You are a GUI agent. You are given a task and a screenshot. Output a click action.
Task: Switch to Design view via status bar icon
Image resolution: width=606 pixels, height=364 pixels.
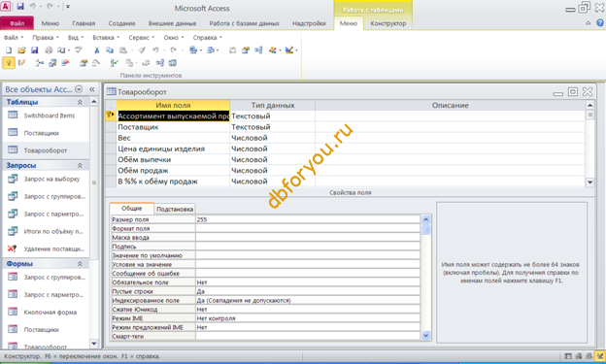[600, 356]
